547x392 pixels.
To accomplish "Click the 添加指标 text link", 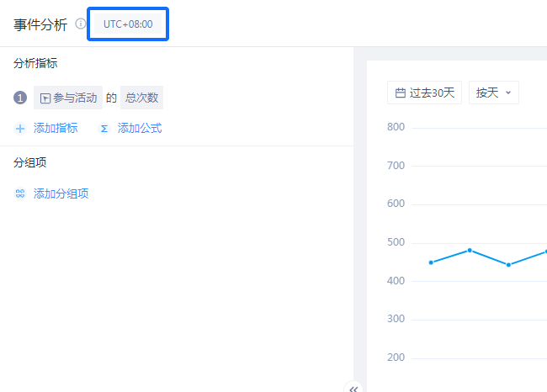I will pyautogui.click(x=56, y=129).
